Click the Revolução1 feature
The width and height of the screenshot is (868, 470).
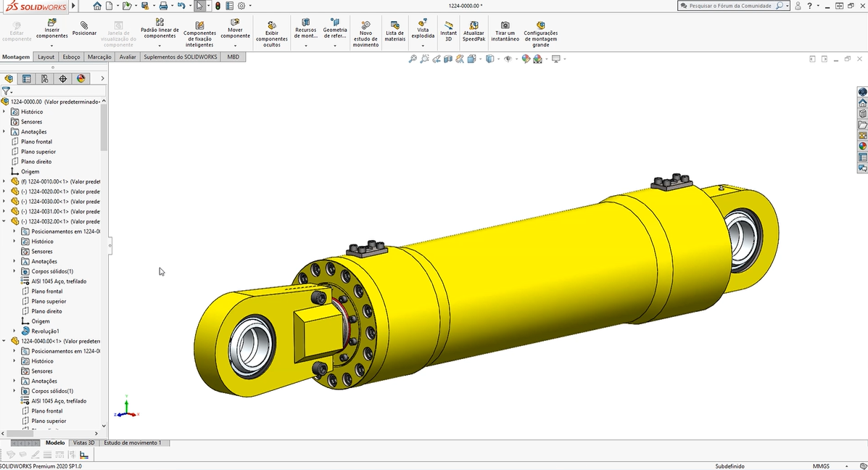pos(45,331)
